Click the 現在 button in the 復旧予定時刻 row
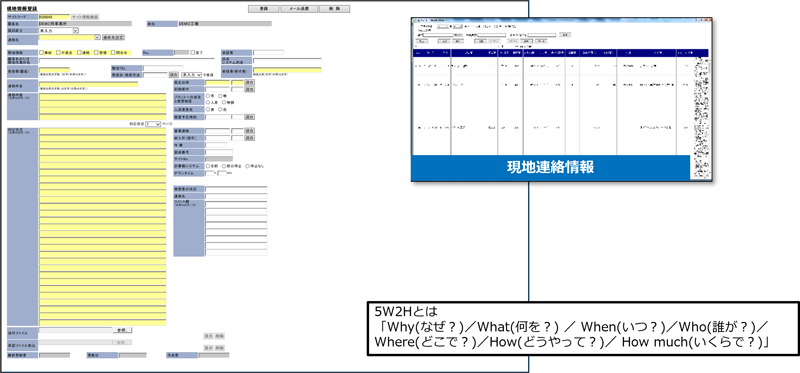The image size is (800, 373). 249,117
